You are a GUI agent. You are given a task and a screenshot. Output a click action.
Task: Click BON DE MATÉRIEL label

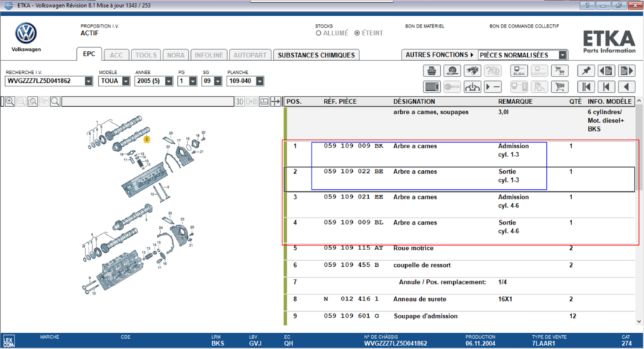(x=425, y=26)
